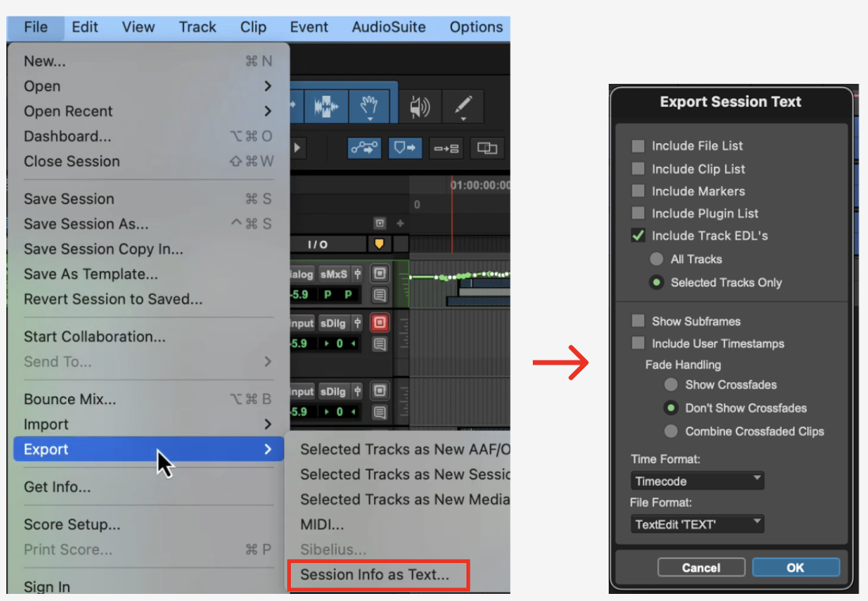
Task: Select the Pencil tool
Action: click(462, 106)
